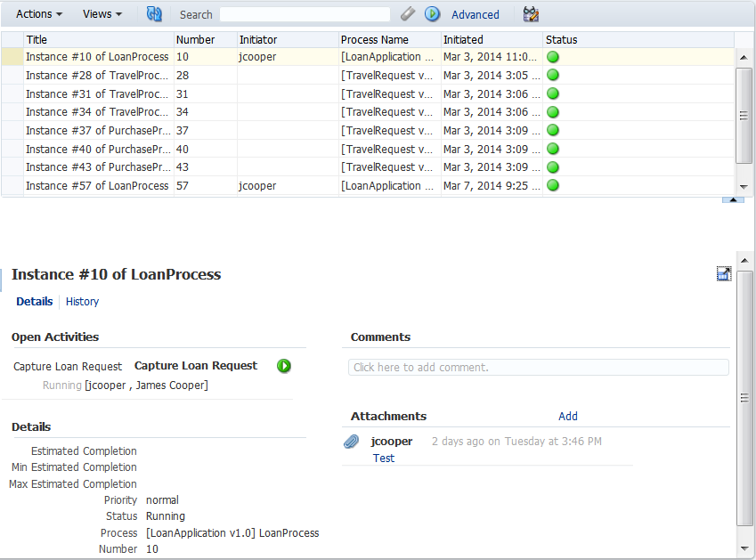Select the Details tab
Screen dimensions: 756x560
pos(35,302)
